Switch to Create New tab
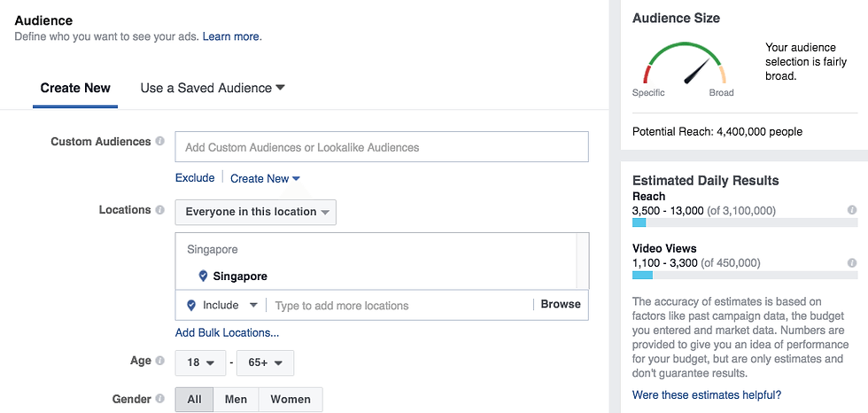Screen dimensions: 868x413 75,88
